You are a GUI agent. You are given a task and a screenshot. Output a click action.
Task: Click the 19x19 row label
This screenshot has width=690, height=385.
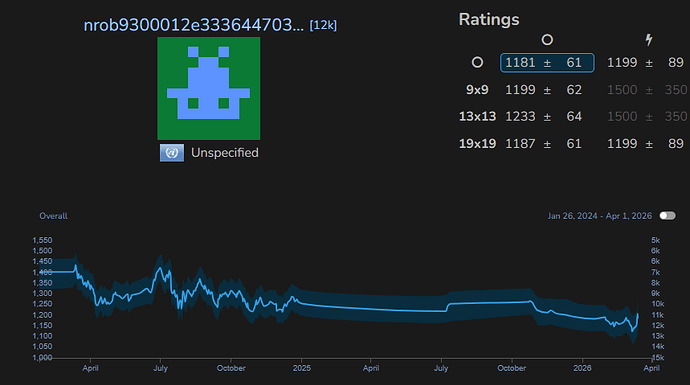click(x=477, y=144)
